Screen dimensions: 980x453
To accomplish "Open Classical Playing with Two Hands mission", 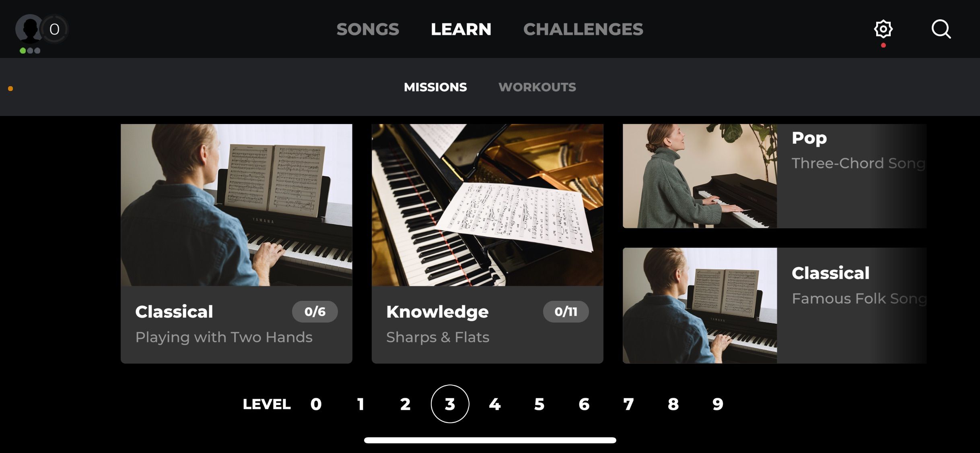I will [236, 244].
